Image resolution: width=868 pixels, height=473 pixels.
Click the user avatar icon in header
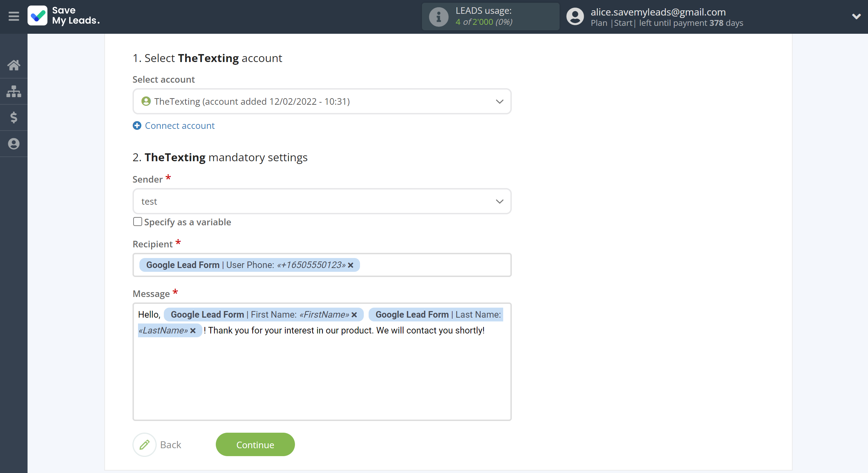(575, 17)
